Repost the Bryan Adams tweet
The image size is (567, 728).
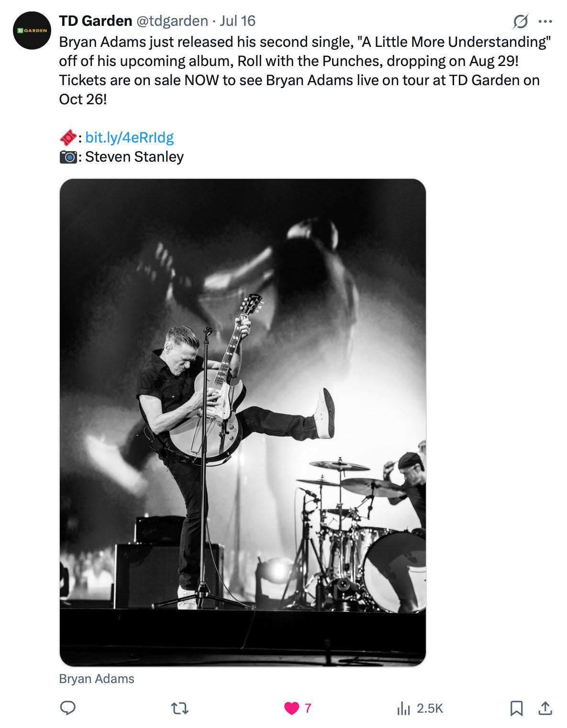pyautogui.click(x=180, y=708)
